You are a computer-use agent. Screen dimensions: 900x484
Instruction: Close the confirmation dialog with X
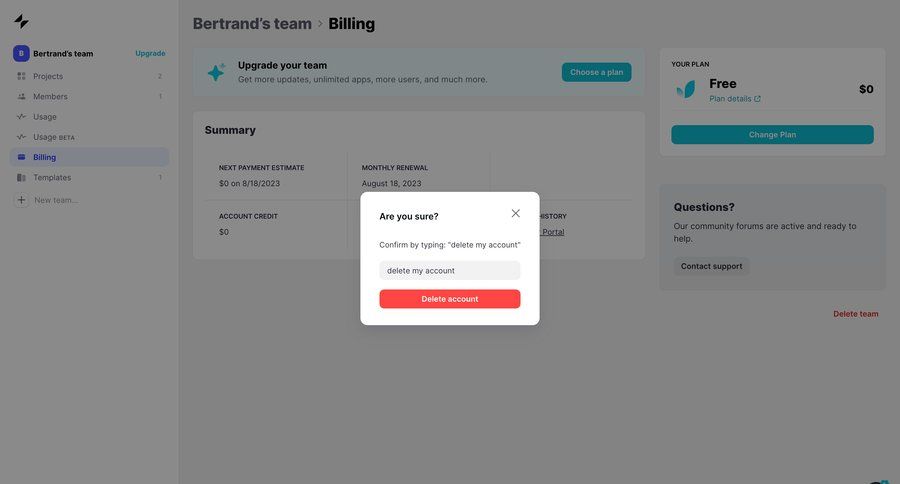pyautogui.click(x=515, y=213)
